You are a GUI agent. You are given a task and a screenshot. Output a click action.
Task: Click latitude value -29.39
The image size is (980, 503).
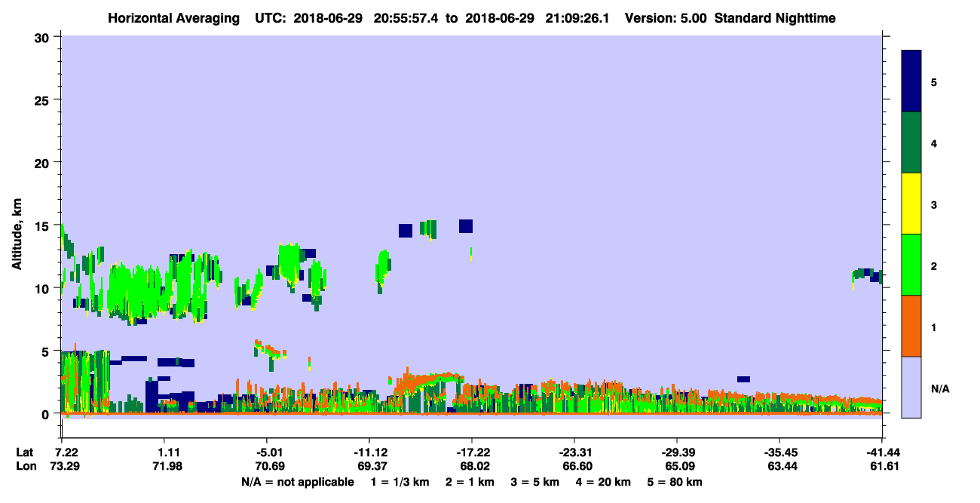tap(677, 452)
